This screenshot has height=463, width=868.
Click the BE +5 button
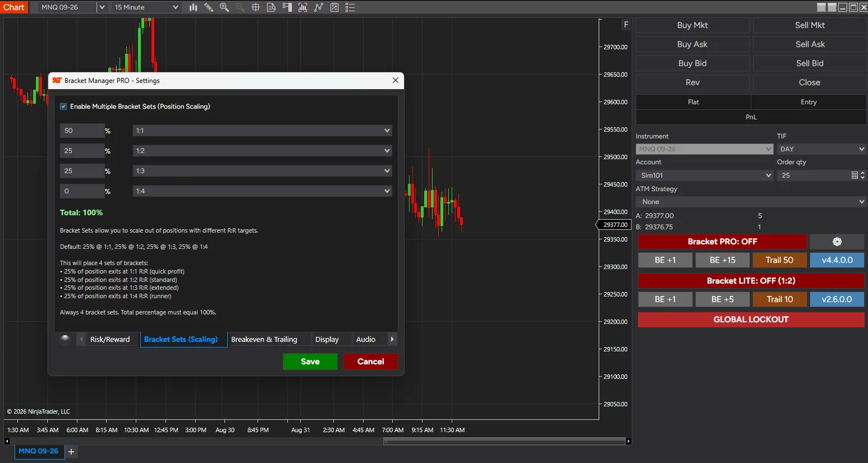[x=722, y=299]
